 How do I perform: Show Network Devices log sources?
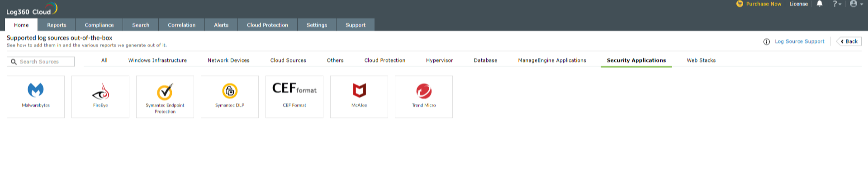(x=228, y=60)
